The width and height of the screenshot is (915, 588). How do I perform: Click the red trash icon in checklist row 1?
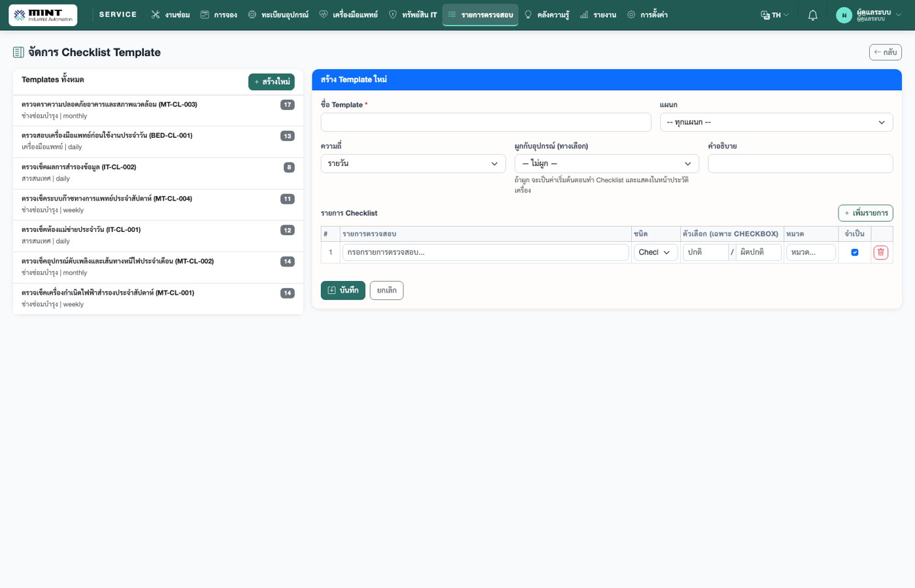(x=880, y=252)
